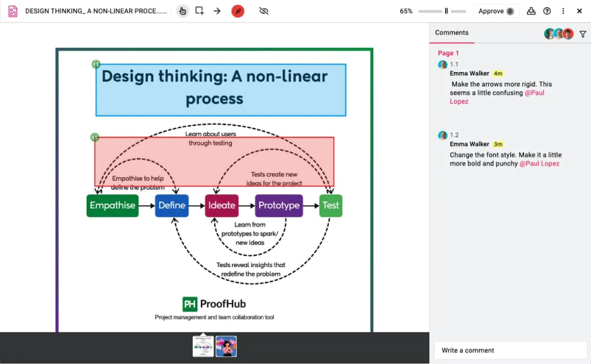Switch to the Comments tab
Viewport: 591px width, 364px height.
coord(451,33)
